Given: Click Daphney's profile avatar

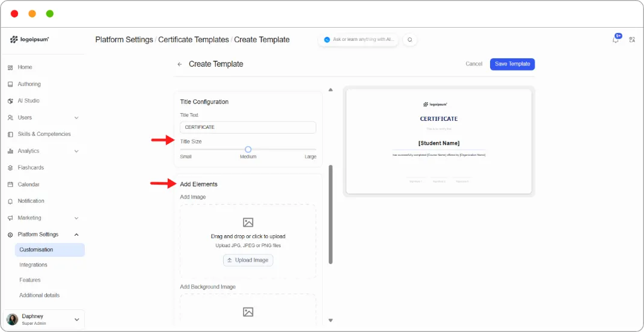Looking at the screenshot, I should pyautogui.click(x=12, y=319).
